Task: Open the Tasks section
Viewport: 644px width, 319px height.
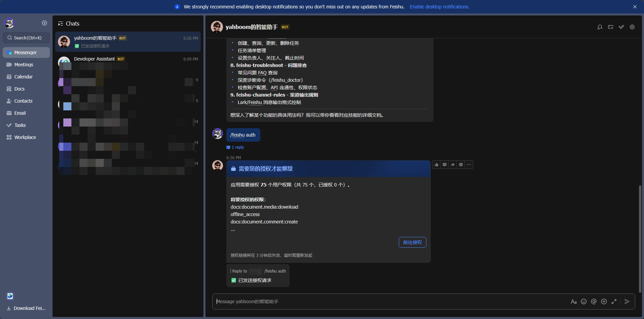Action: pos(26,125)
